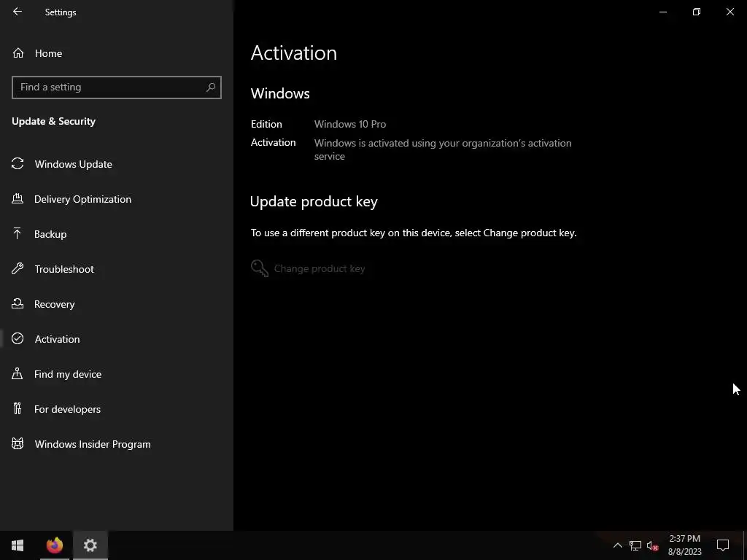Screen dimensions: 747x560
Task: Click the Find my device locator icon
Action: [x=18, y=373]
